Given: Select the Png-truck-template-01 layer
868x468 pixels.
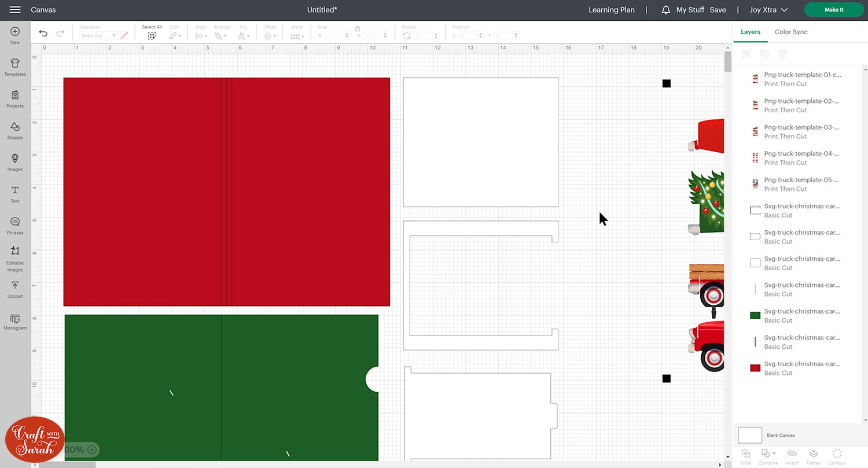Looking at the screenshot, I should [801, 79].
